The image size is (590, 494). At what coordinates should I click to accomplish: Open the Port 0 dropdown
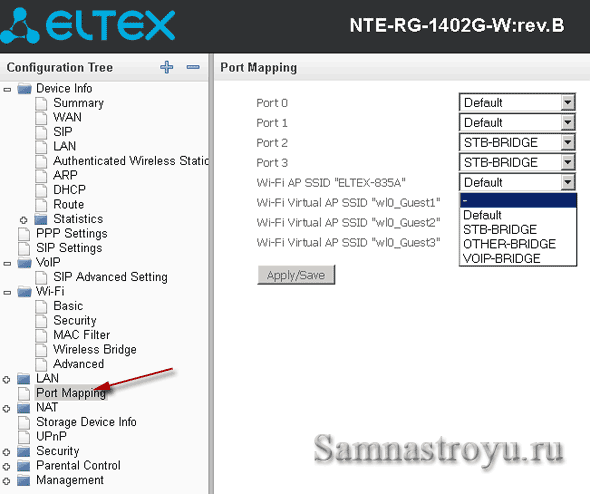coord(517,102)
